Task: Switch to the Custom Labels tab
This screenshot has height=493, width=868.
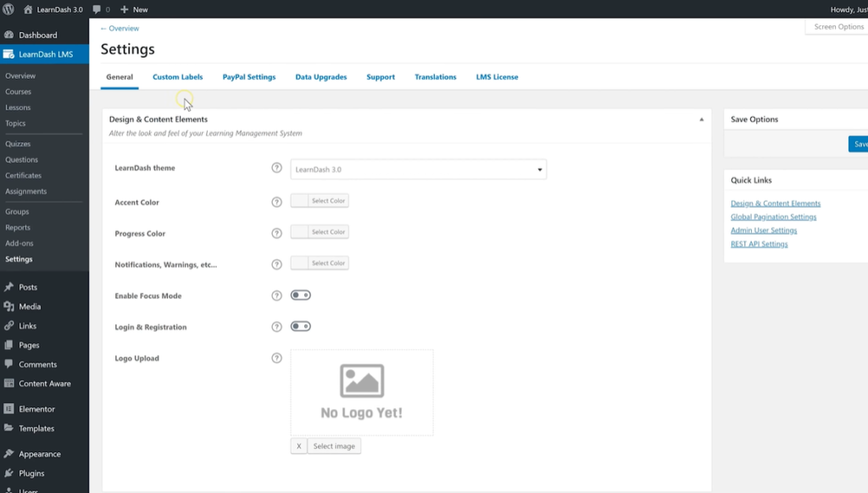Action: click(178, 77)
